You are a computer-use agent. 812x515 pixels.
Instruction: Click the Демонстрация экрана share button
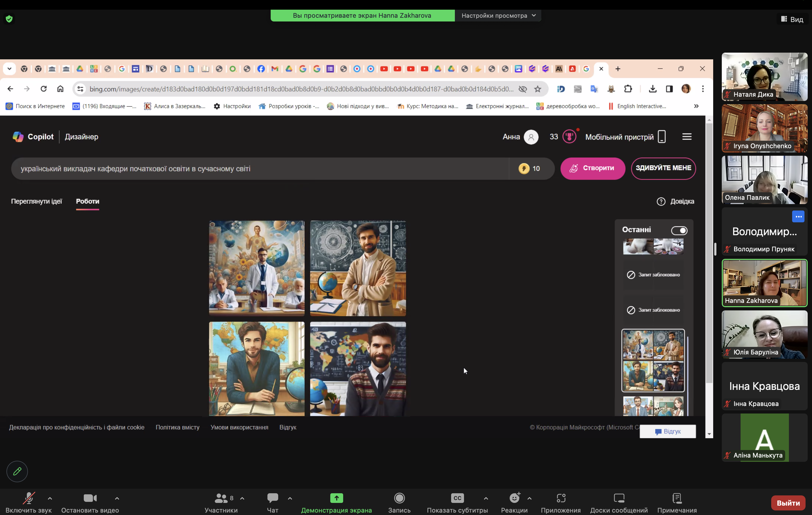pos(336,498)
